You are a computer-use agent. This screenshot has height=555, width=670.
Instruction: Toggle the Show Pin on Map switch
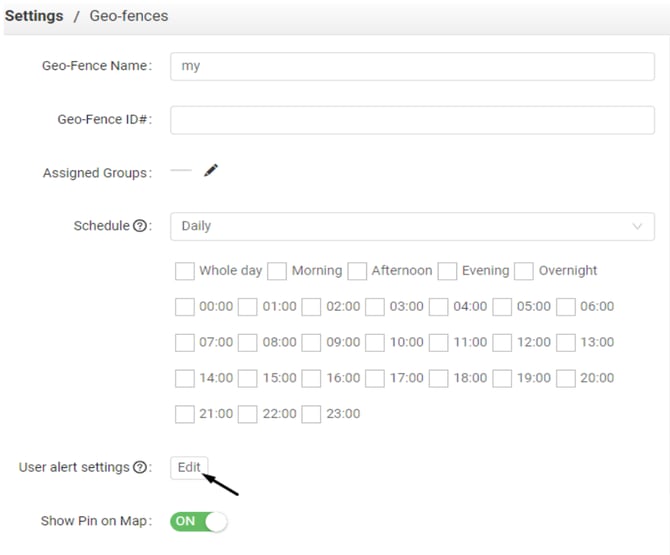click(x=199, y=521)
